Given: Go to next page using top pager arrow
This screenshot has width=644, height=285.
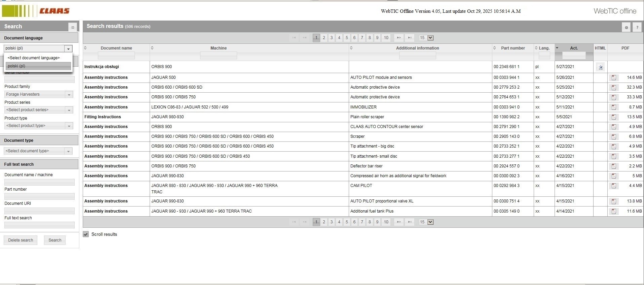Looking at the screenshot, I should pyautogui.click(x=399, y=38).
